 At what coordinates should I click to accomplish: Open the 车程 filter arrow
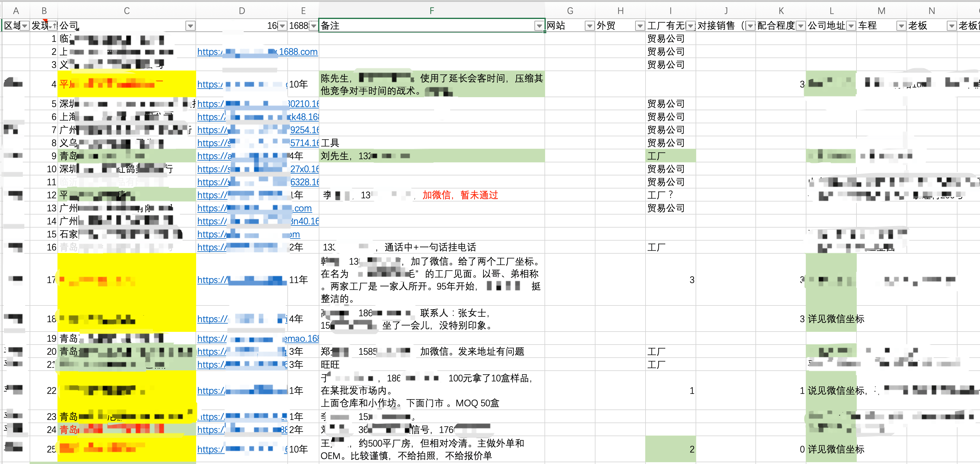click(901, 26)
